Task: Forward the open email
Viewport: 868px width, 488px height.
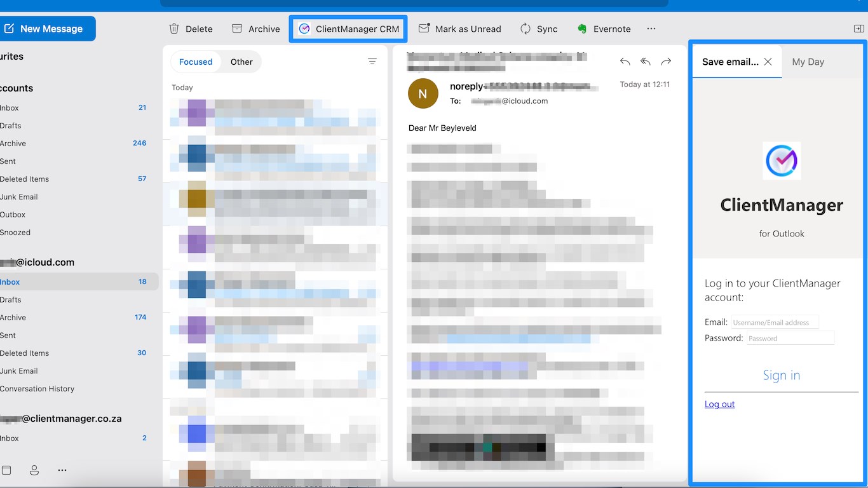Action: tap(666, 62)
